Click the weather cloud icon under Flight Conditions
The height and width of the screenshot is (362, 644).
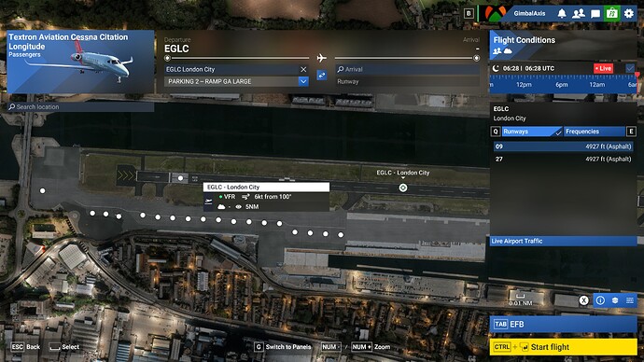(508, 51)
